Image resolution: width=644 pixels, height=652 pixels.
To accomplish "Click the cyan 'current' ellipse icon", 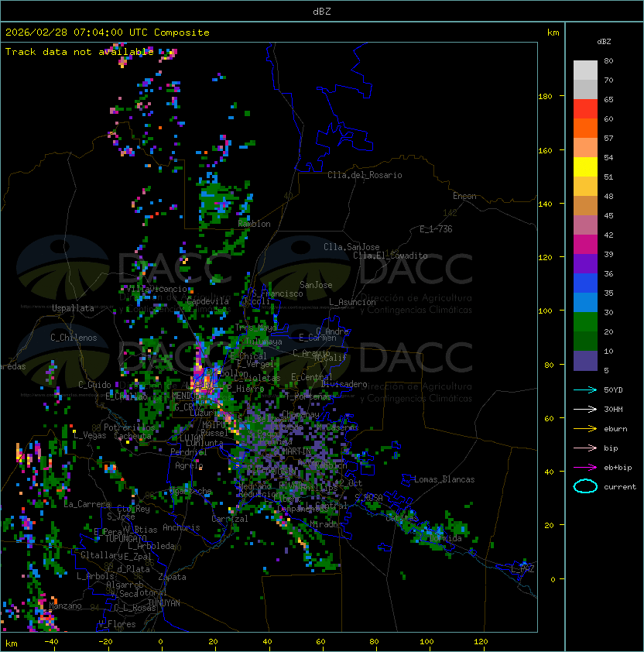I will pyautogui.click(x=585, y=486).
